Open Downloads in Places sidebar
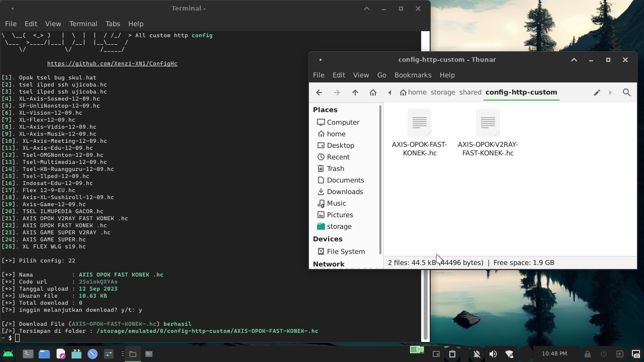The image size is (644, 362). pos(345,192)
